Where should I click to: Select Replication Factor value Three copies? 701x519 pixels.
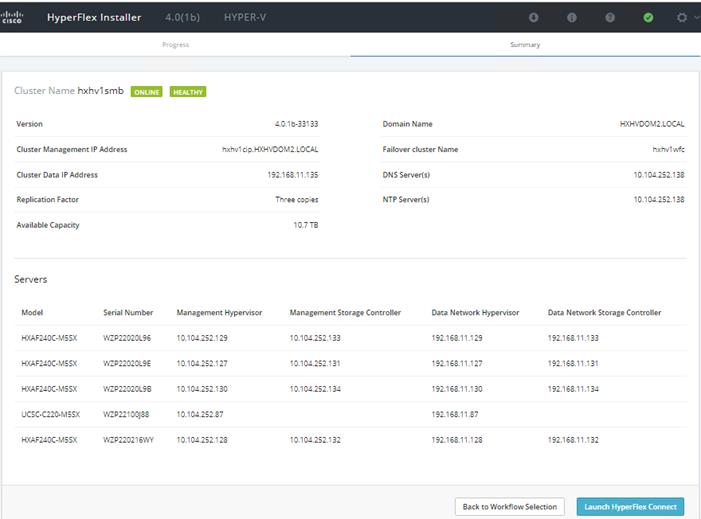click(x=297, y=199)
